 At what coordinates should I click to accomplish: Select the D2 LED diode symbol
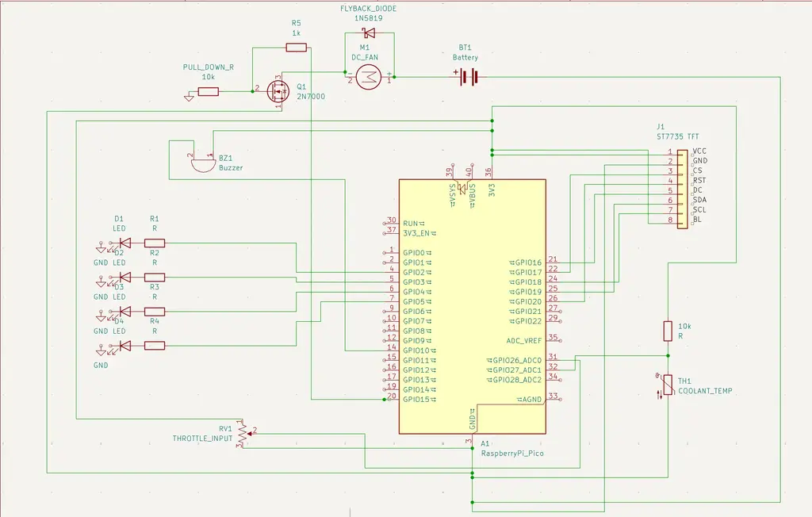click(x=124, y=278)
